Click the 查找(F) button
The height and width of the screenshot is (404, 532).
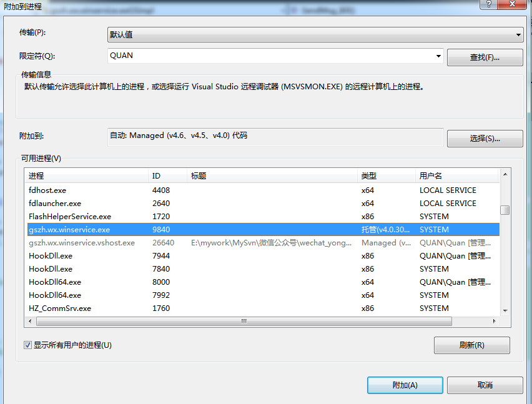(x=485, y=57)
